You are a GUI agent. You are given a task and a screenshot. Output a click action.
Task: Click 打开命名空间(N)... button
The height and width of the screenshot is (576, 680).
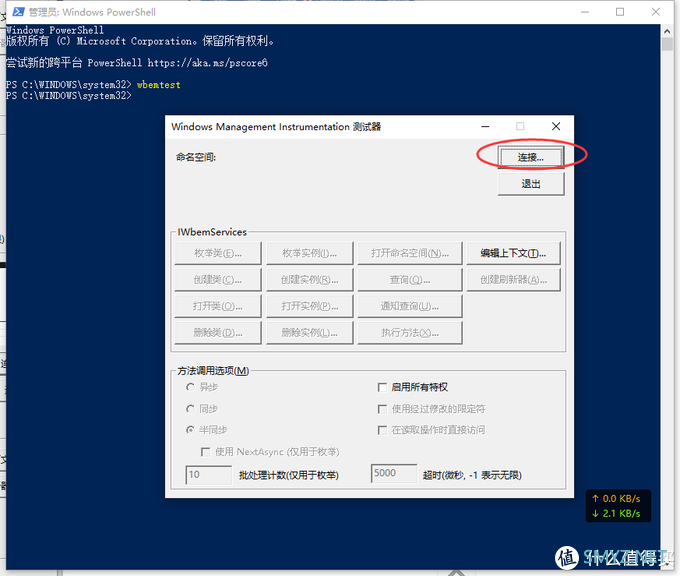pyautogui.click(x=410, y=253)
